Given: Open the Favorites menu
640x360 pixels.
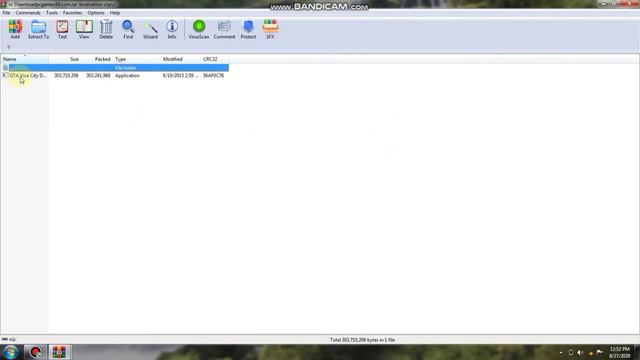Looking at the screenshot, I should tap(72, 13).
